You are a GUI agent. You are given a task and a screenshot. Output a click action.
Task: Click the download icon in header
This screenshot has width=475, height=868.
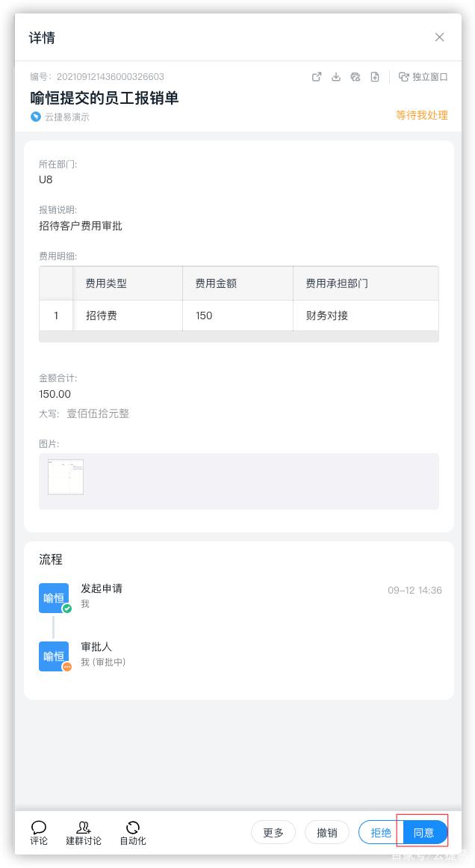click(x=336, y=77)
